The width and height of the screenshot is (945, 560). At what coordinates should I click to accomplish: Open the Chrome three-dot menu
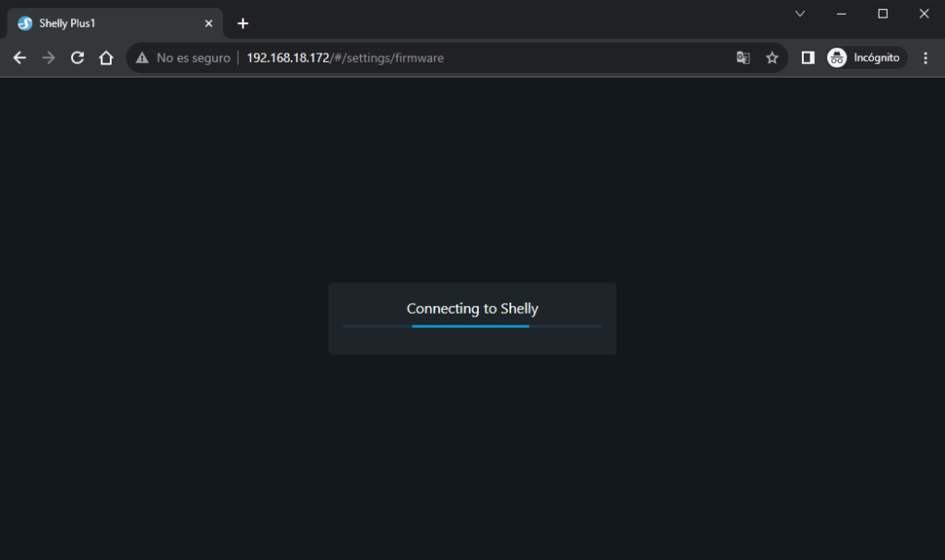pyautogui.click(x=926, y=58)
